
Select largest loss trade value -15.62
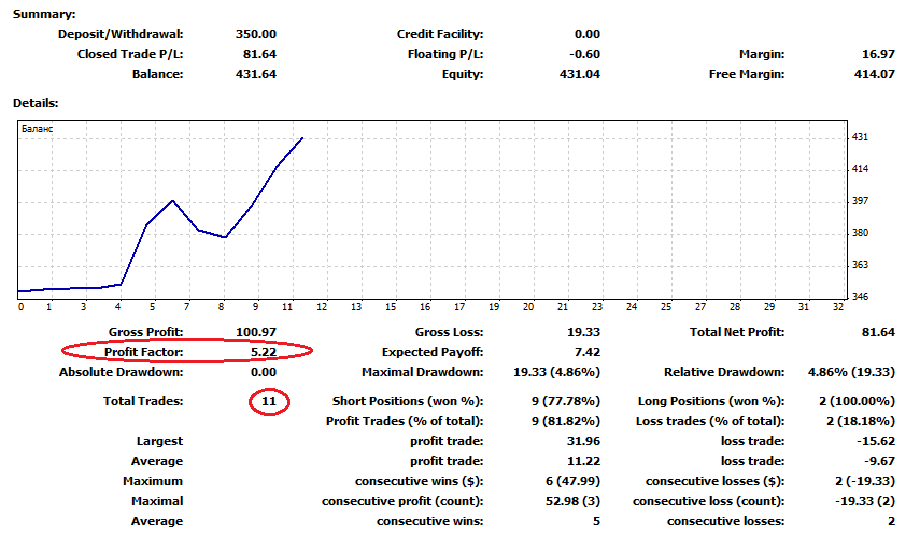(876, 441)
